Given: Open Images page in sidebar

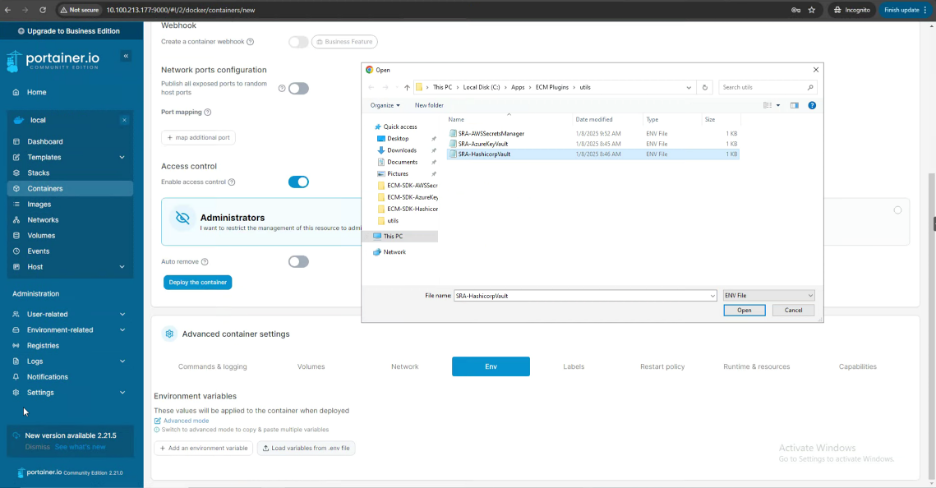Looking at the screenshot, I should (x=39, y=205).
